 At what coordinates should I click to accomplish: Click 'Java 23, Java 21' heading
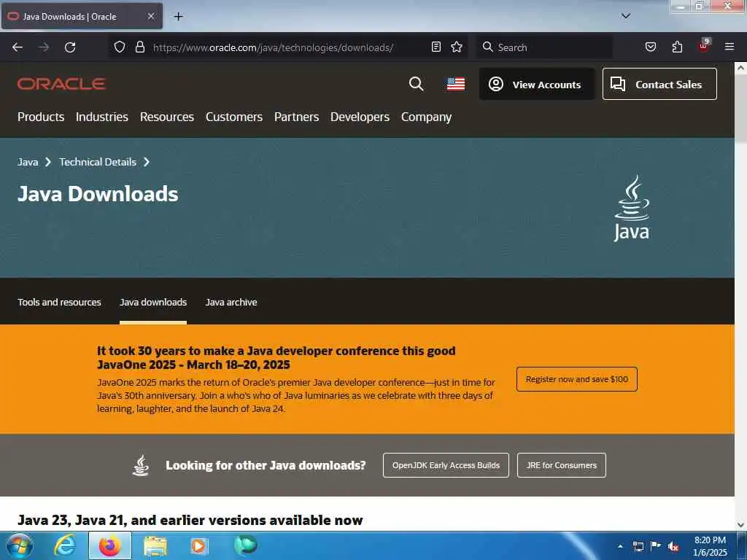190,520
